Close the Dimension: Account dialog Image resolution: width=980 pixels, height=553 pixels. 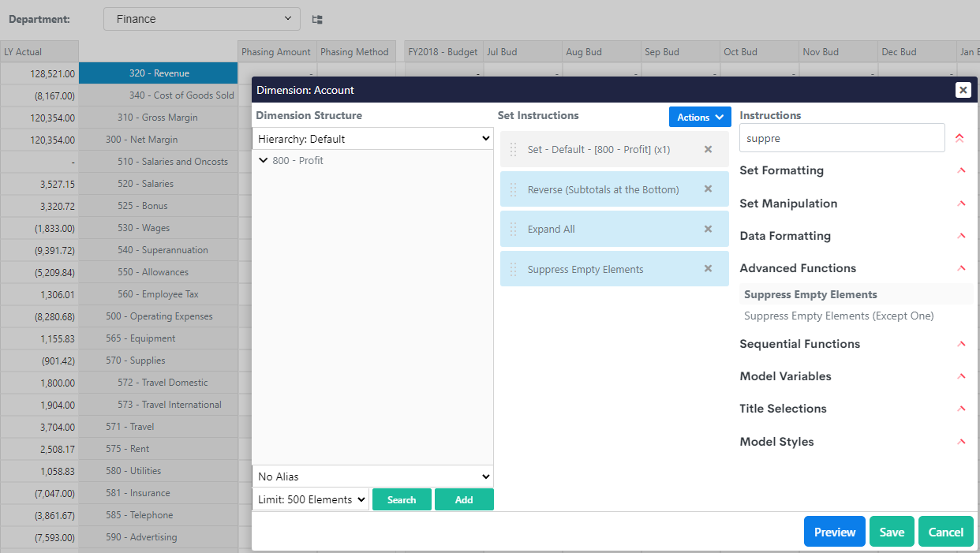tap(963, 90)
